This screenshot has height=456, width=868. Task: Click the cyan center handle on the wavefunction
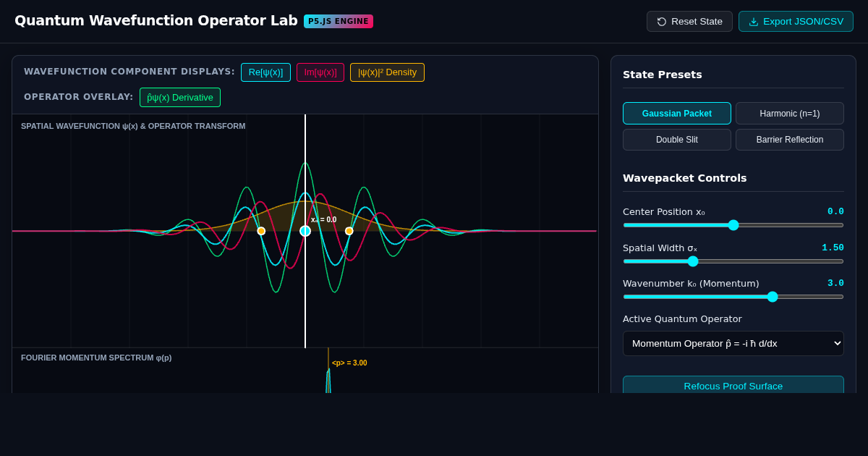point(305,231)
